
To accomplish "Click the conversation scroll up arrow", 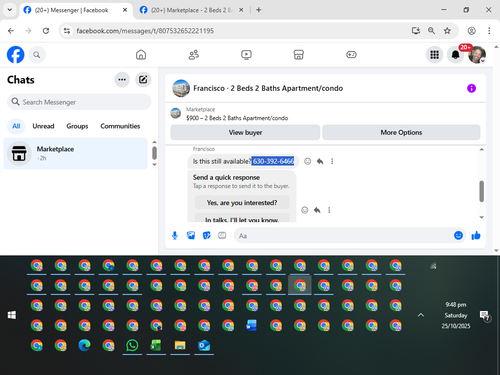I will tap(482, 150).
